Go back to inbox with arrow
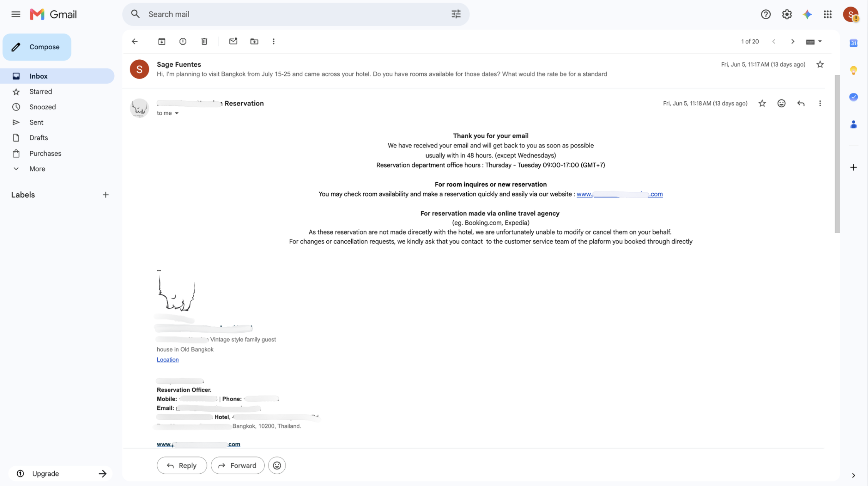Image resolution: width=868 pixels, height=486 pixels. [135, 41]
